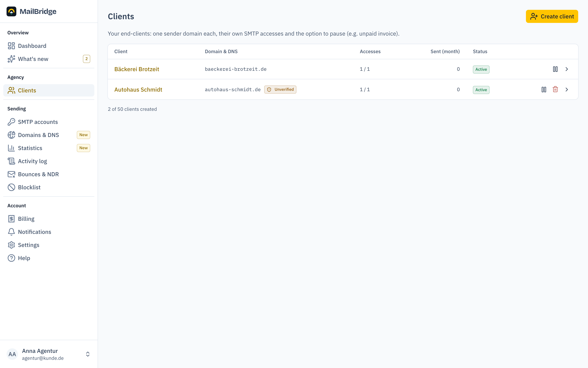Click the Sent (month) column header

(445, 51)
